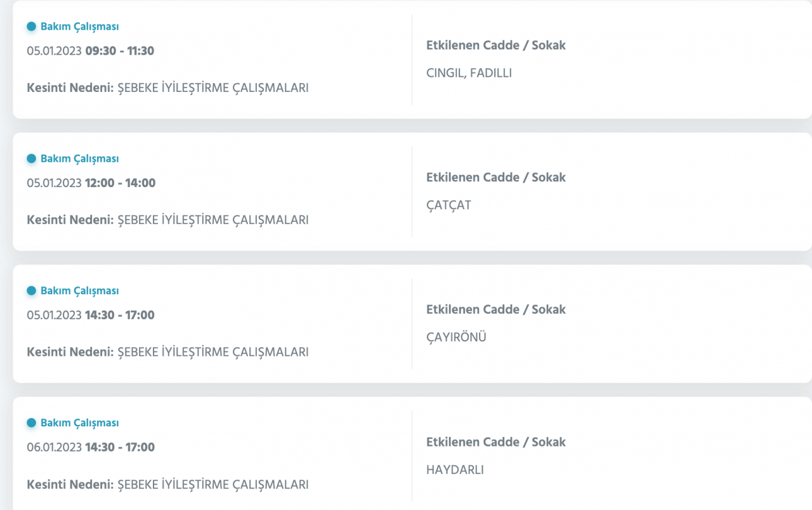Click the 05.01.2023 12:00 - 14:00 time text

click(x=91, y=183)
